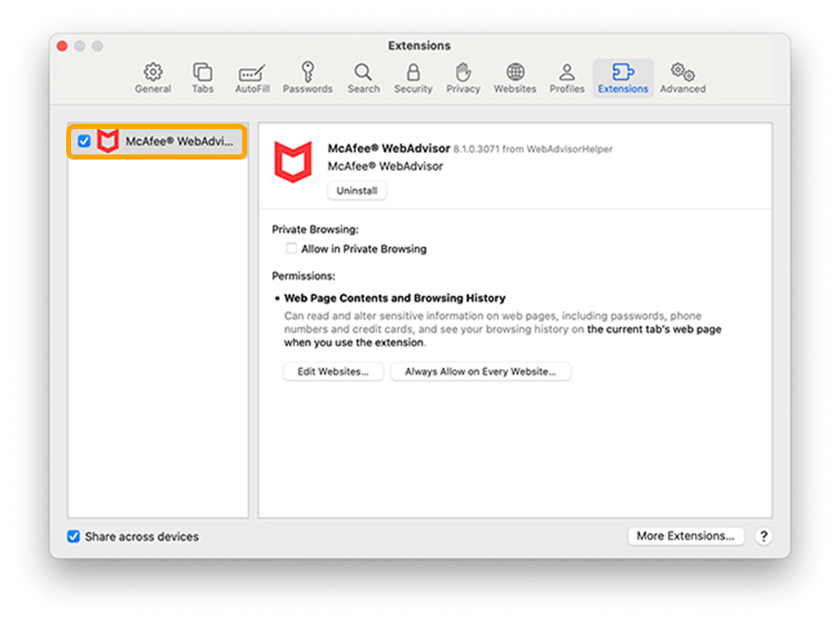Viewport: 840px width, 624px height.
Task: Click the Uninstall button
Action: [356, 191]
